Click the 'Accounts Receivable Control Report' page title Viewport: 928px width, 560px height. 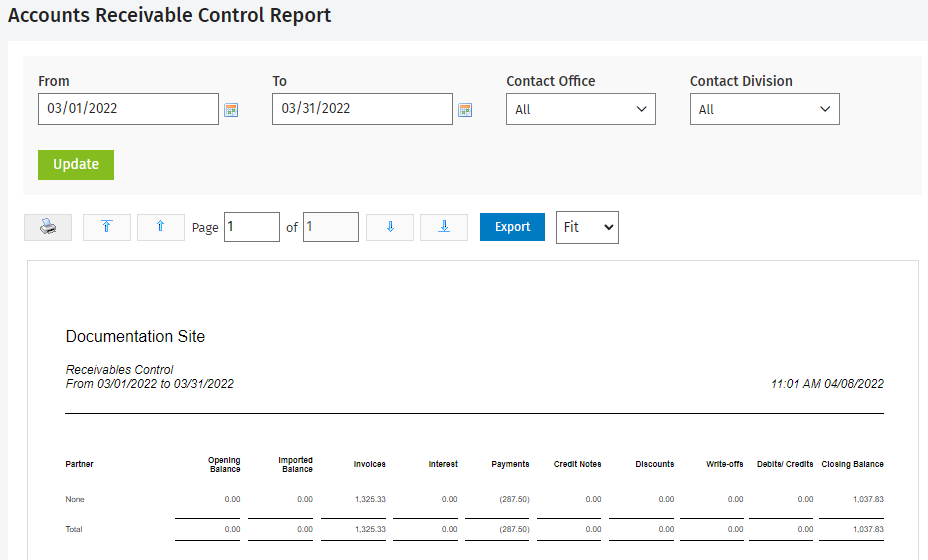169,15
